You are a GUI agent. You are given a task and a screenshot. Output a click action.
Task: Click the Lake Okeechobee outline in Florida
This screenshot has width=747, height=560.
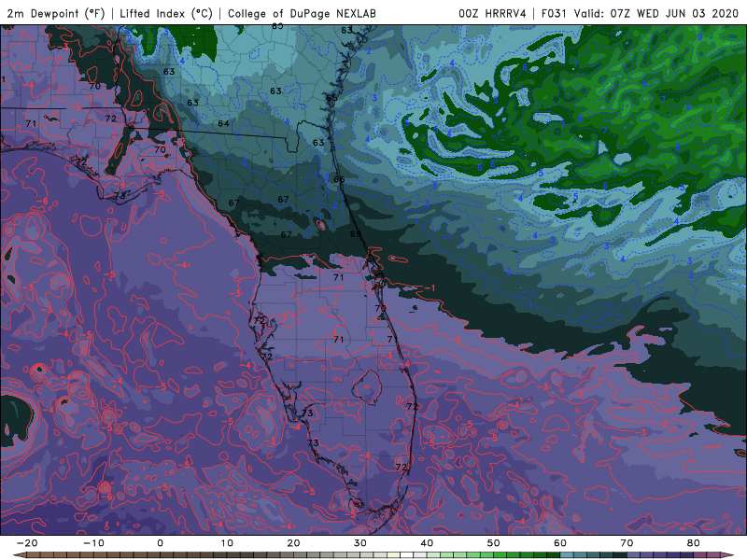pos(367,387)
